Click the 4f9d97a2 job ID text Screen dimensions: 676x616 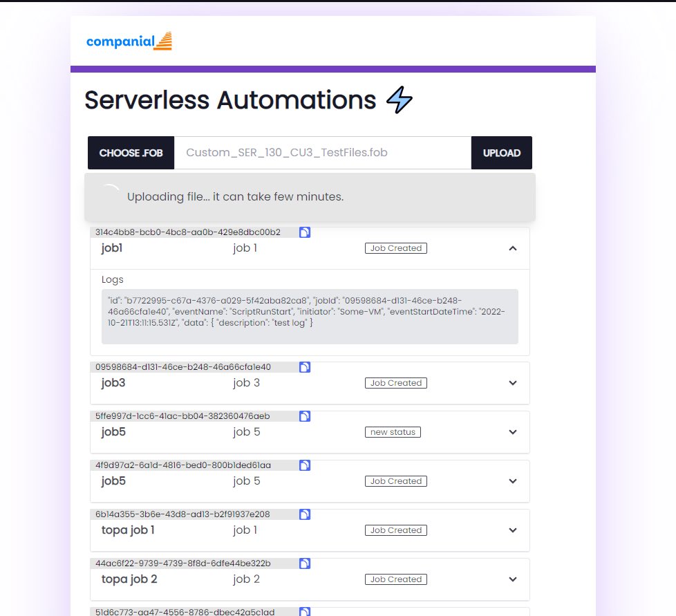pyautogui.click(x=183, y=465)
